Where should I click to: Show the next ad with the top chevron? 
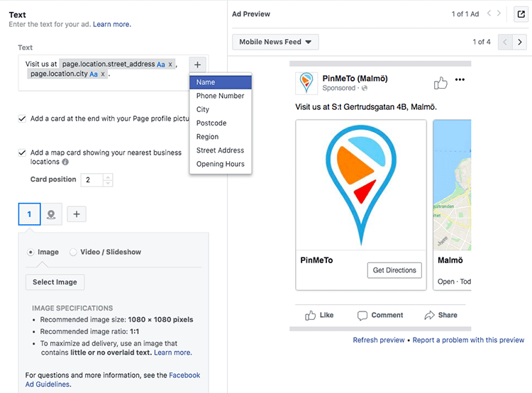[x=499, y=13]
